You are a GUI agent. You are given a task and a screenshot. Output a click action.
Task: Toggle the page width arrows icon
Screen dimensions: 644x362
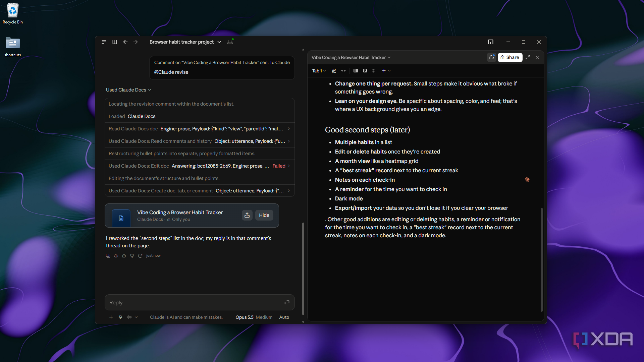pyautogui.click(x=343, y=71)
